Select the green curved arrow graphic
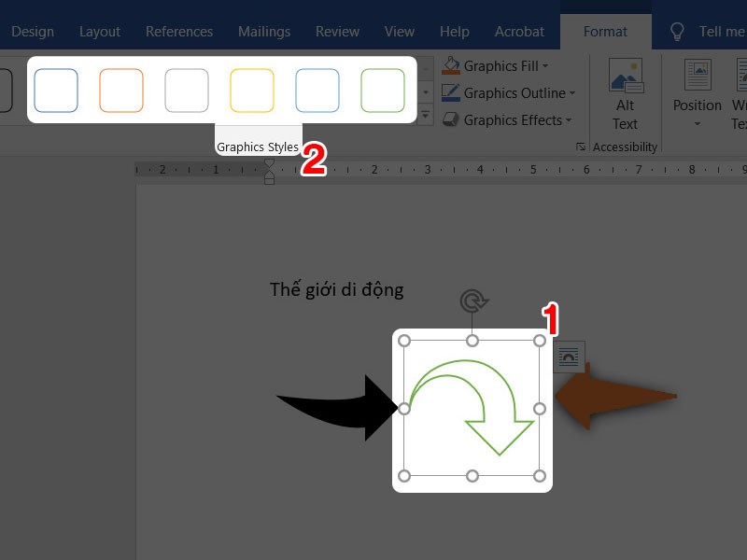747x560 pixels. click(x=471, y=408)
